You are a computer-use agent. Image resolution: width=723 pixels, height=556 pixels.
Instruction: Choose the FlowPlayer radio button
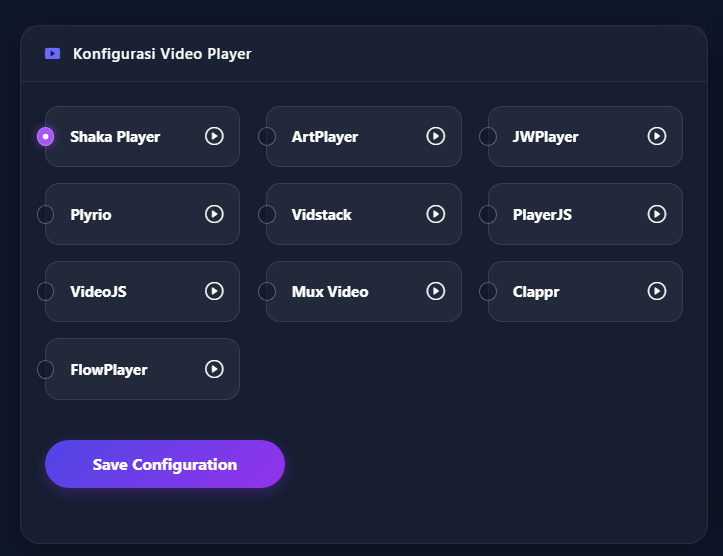coord(46,369)
